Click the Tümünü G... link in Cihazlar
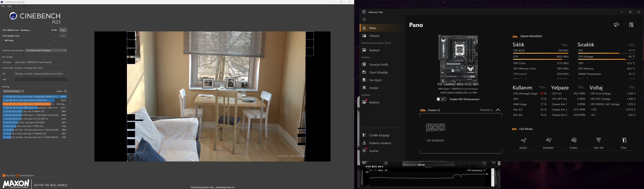The width and height of the screenshot is (644, 189). [x=487, y=110]
